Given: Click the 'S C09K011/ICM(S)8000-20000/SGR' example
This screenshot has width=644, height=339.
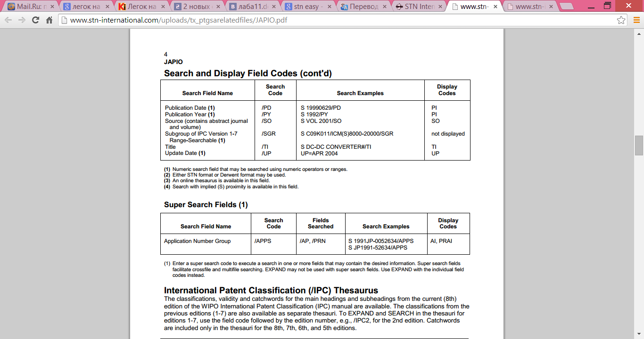Looking at the screenshot, I should pyautogui.click(x=347, y=134).
